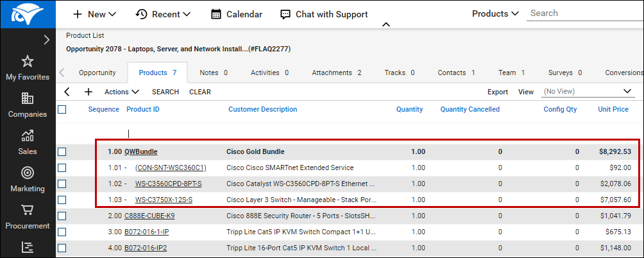Open the Calendar
This screenshot has width=644, height=258.
(237, 14)
